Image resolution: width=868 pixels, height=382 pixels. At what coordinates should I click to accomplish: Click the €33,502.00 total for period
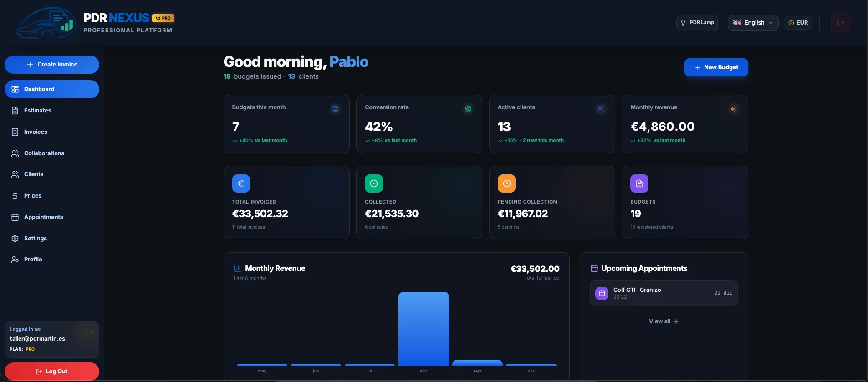pos(535,269)
